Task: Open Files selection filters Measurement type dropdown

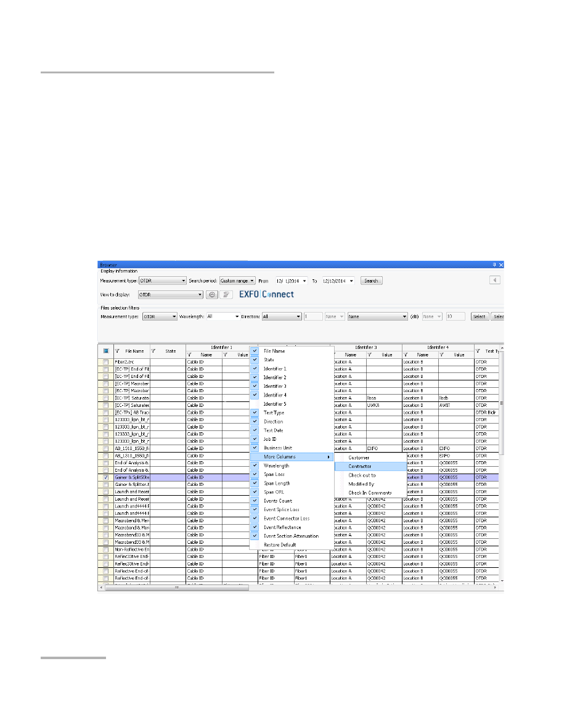Action: coord(160,316)
